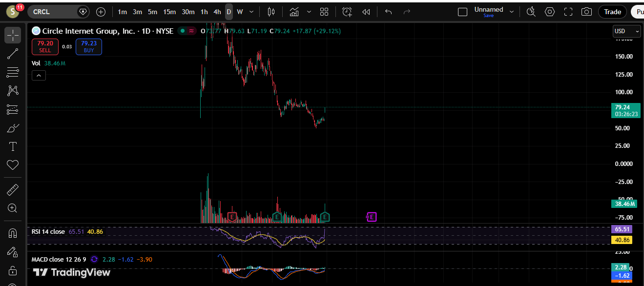
Task: Click the TradingView logo
Action: (x=72, y=272)
